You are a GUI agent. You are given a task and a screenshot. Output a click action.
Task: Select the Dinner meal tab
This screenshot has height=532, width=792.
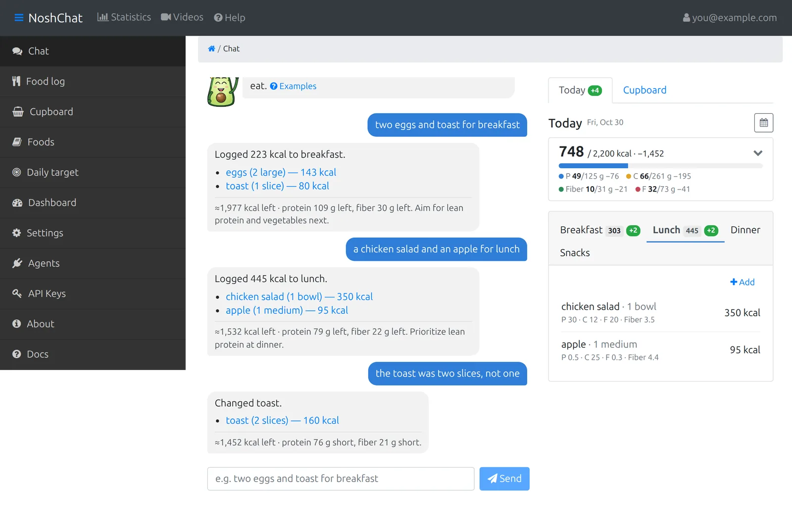[745, 230]
